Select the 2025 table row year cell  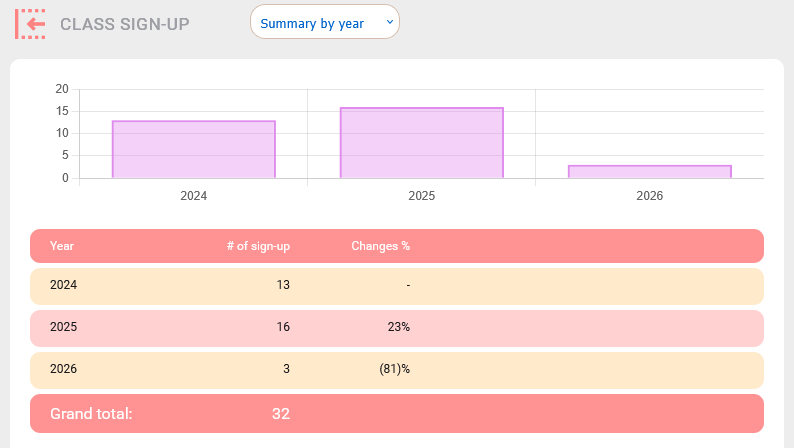(63, 327)
